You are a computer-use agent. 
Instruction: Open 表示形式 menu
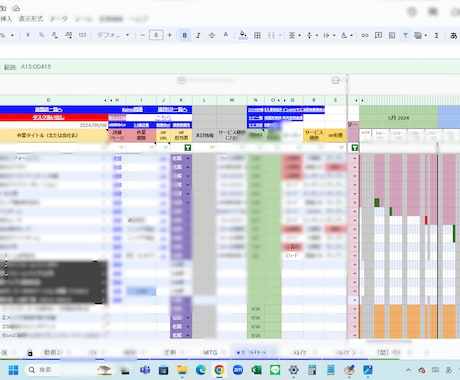pos(31,19)
